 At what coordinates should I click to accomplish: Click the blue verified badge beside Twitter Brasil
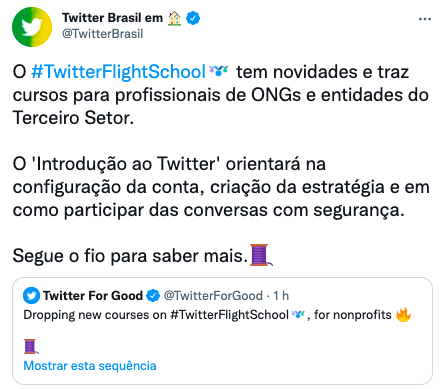tap(193, 18)
